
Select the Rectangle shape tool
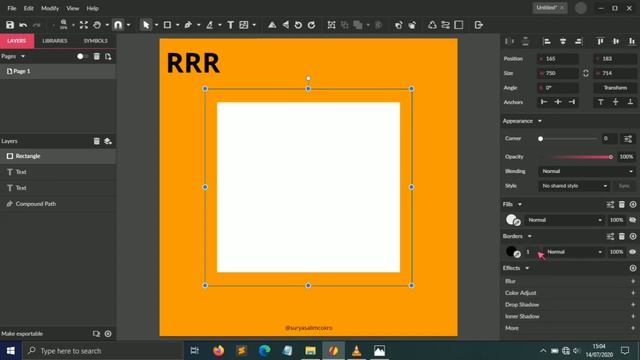167,25
